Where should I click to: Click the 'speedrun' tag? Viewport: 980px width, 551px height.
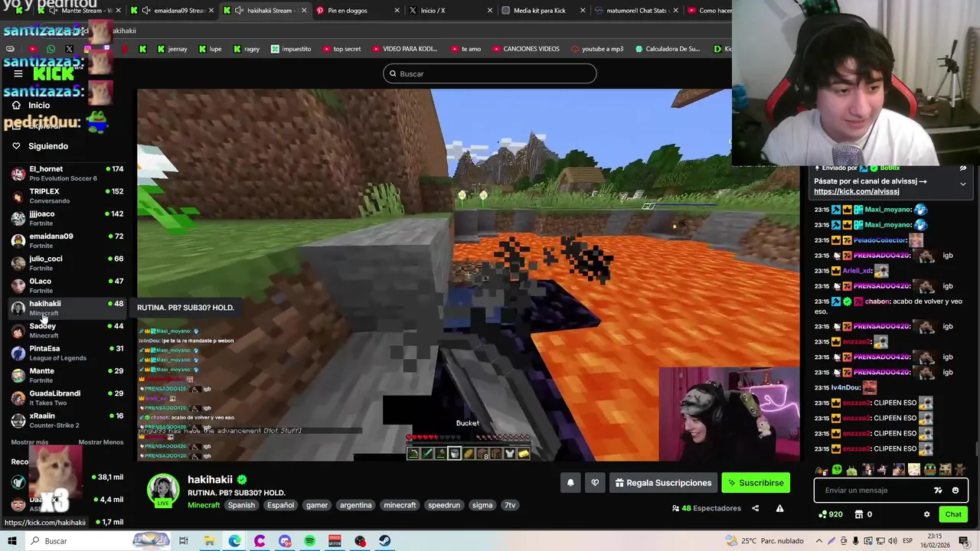click(444, 505)
